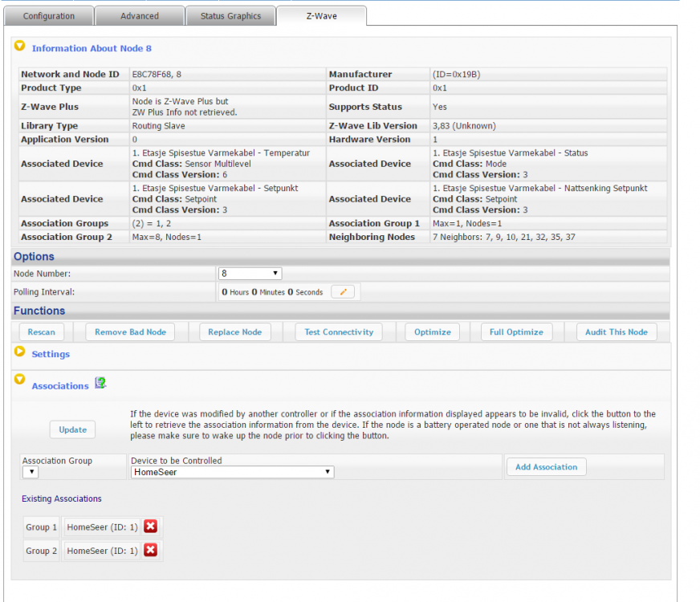Click the Rescan button
The height and width of the screenshot is (602, 700).
coord(42,332)
